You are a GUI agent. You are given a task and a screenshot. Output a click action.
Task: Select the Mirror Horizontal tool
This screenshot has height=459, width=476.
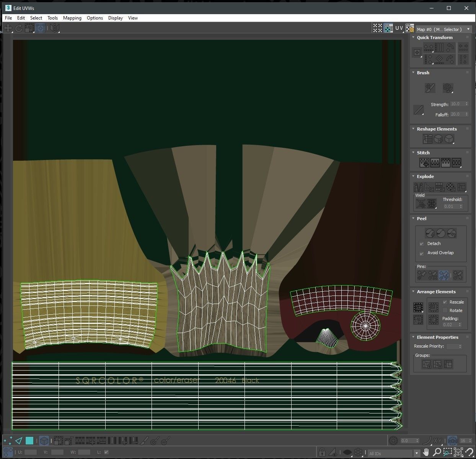tap(54, 28)
